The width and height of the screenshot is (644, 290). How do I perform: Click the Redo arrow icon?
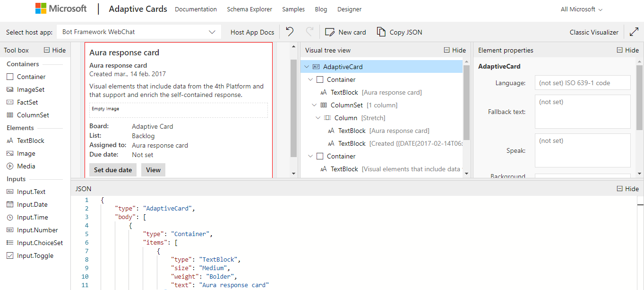pyautogui.click(x=310, y=32)
